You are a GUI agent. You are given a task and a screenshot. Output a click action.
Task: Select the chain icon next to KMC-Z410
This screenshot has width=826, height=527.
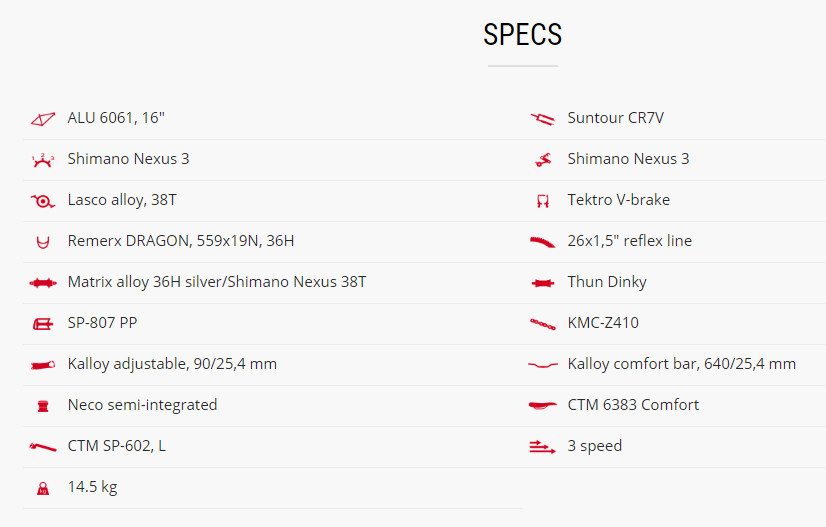543,324
